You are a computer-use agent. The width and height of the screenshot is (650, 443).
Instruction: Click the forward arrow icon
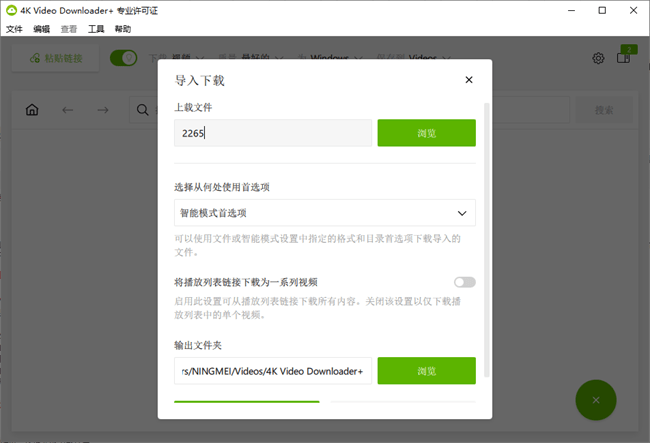click(102, 110)
